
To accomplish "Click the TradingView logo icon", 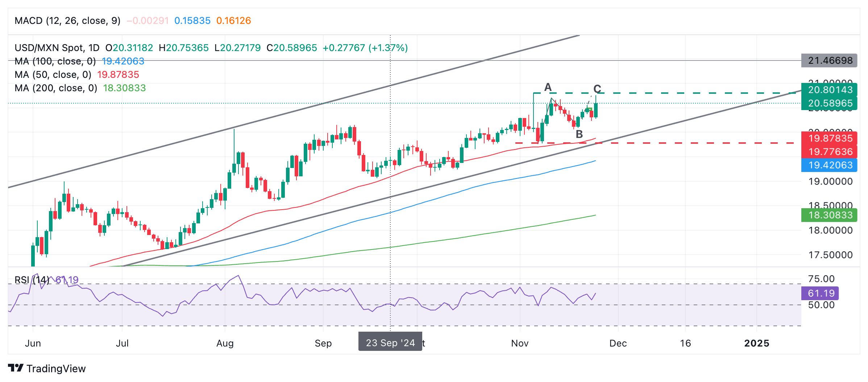I will pyautogui.click(x=16, y=368).
